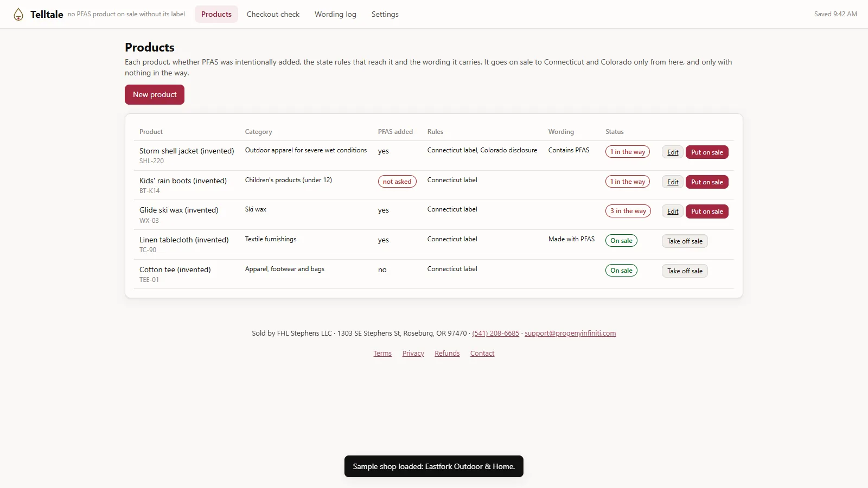Put Glide ski wax on sale

coord(707,211)
